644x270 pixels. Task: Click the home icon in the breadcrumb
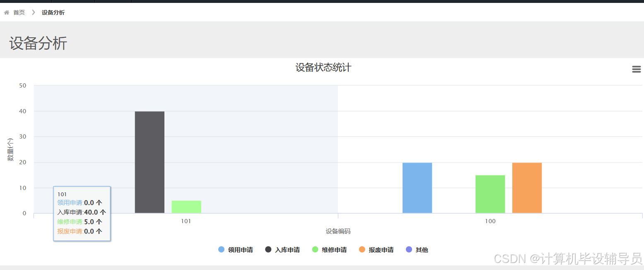(x=6, y=12)
